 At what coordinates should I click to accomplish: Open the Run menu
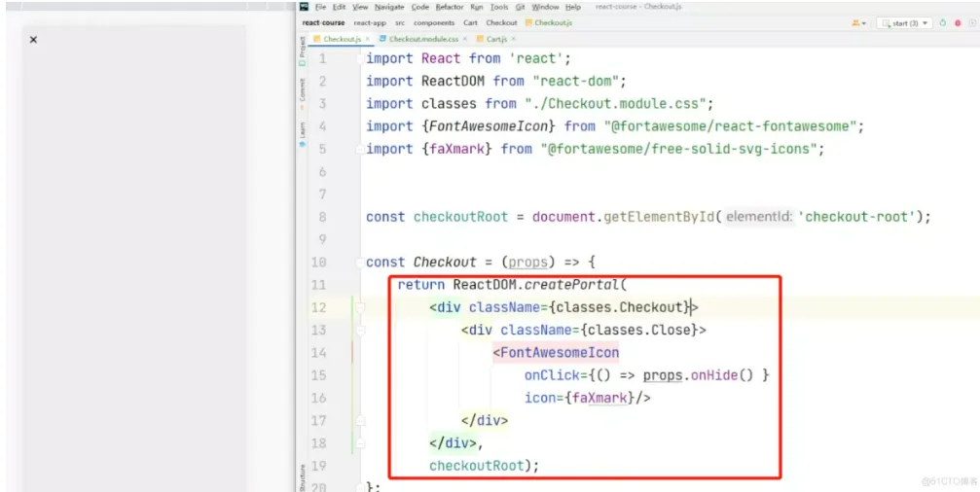point(476,8)
